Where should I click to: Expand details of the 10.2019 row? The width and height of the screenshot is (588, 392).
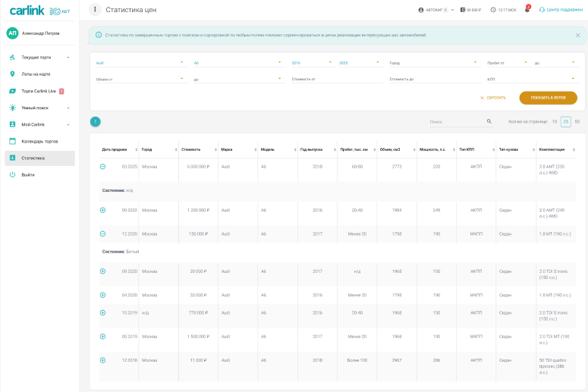pyautogui.click(x=103, y=312)
